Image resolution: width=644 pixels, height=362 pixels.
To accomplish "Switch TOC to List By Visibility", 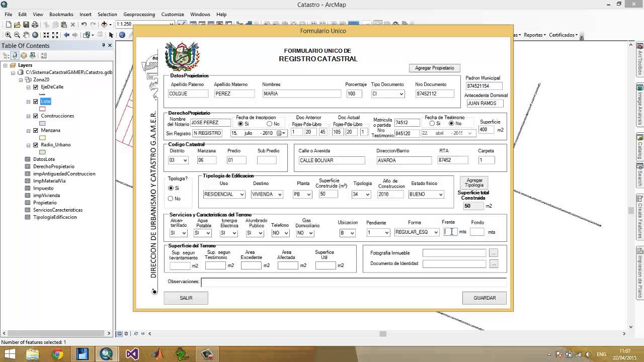I will pos(23,55).
